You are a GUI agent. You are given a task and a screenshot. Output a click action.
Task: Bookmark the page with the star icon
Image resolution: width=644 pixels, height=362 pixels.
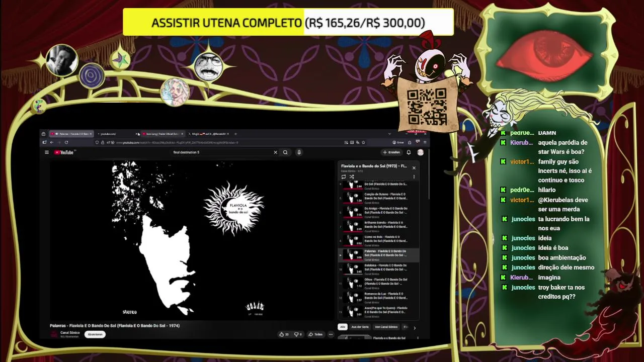tap(363, 142)
